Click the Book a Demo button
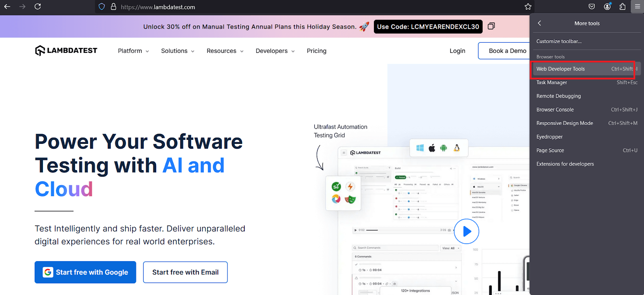This screenshot has width=644, height=295. (x=504, y=51)
